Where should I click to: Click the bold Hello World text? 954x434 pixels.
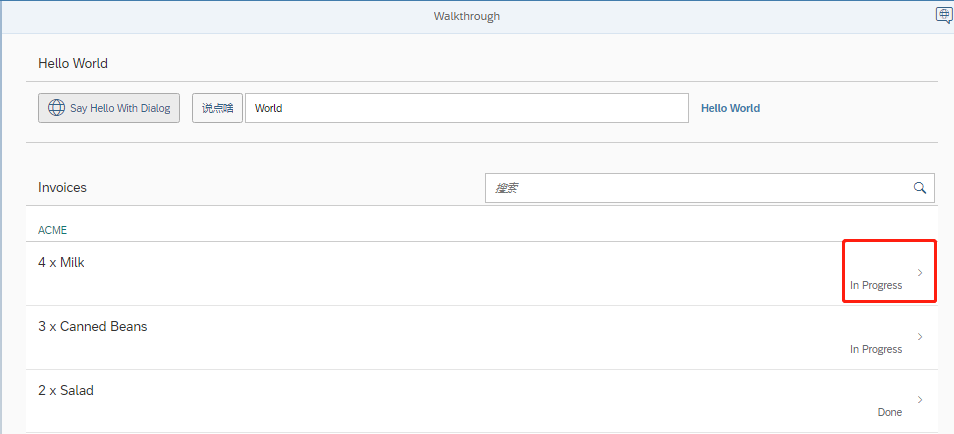(730, 108)
